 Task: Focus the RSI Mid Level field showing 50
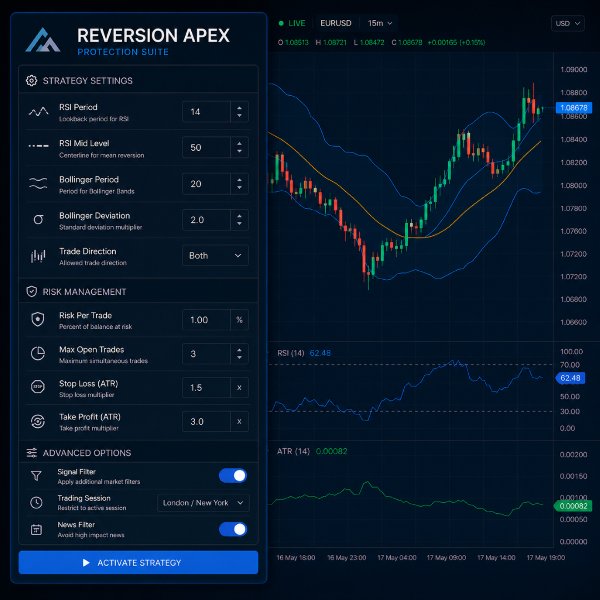207,147
